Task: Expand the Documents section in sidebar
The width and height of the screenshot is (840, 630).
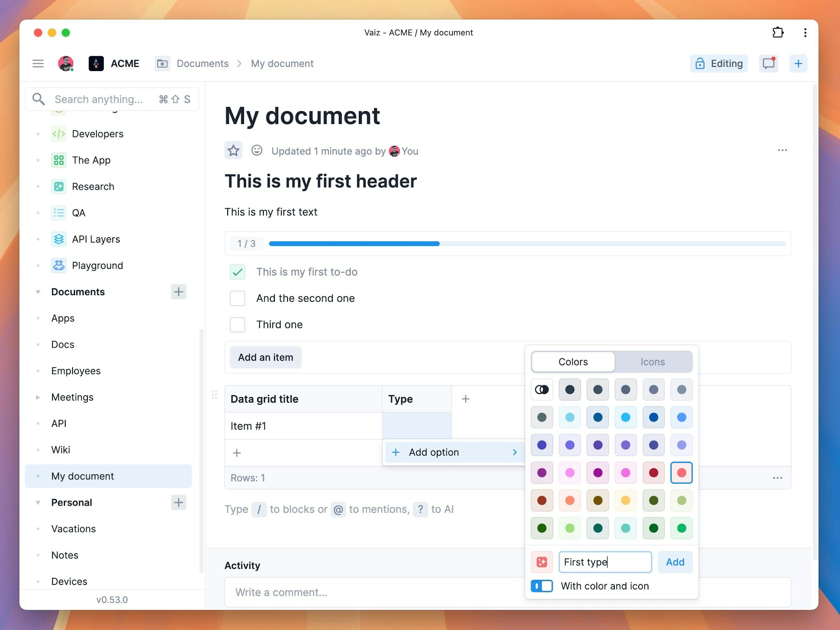Action: click(x=39, y=292)
